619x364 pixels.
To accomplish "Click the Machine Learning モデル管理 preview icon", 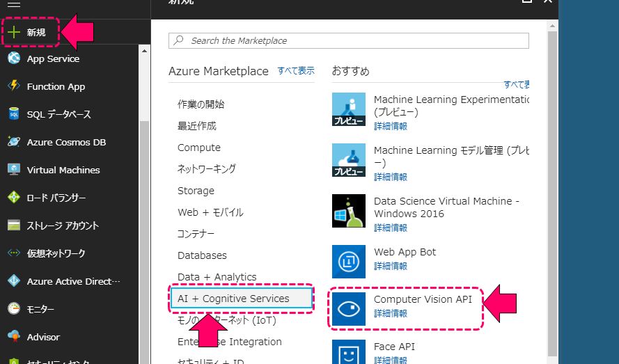I will [349, 160].
